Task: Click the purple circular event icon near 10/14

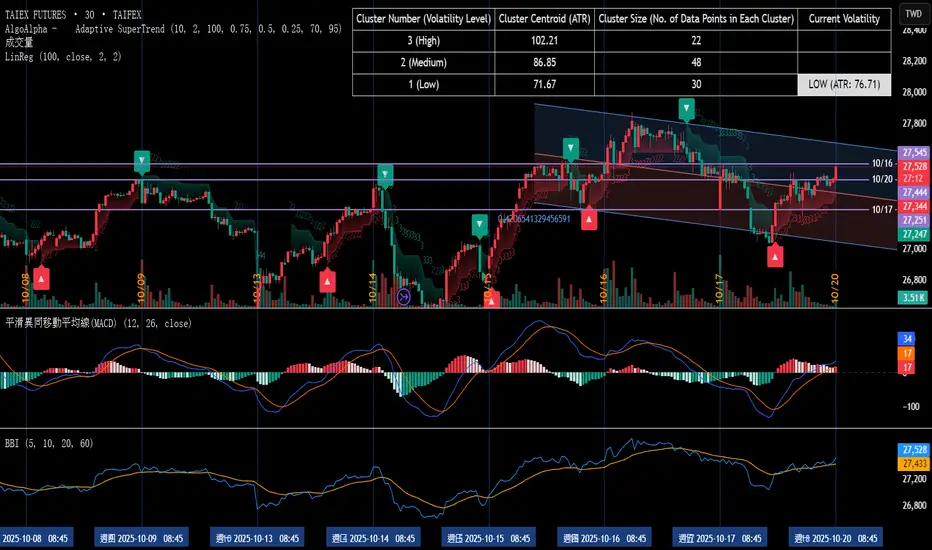Action: pos(404,296)
